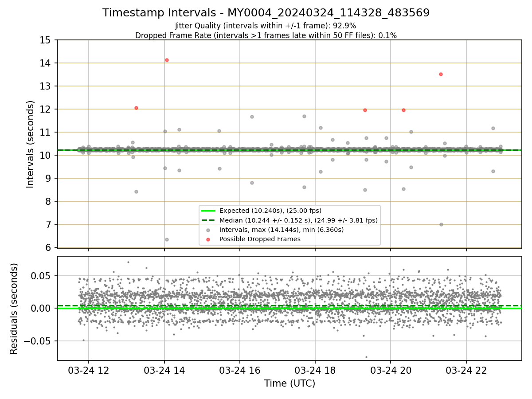This screenshot has height=399, width=532.
Task: Click the y-axis tick label '12'
Action: (x=46, y=110)
